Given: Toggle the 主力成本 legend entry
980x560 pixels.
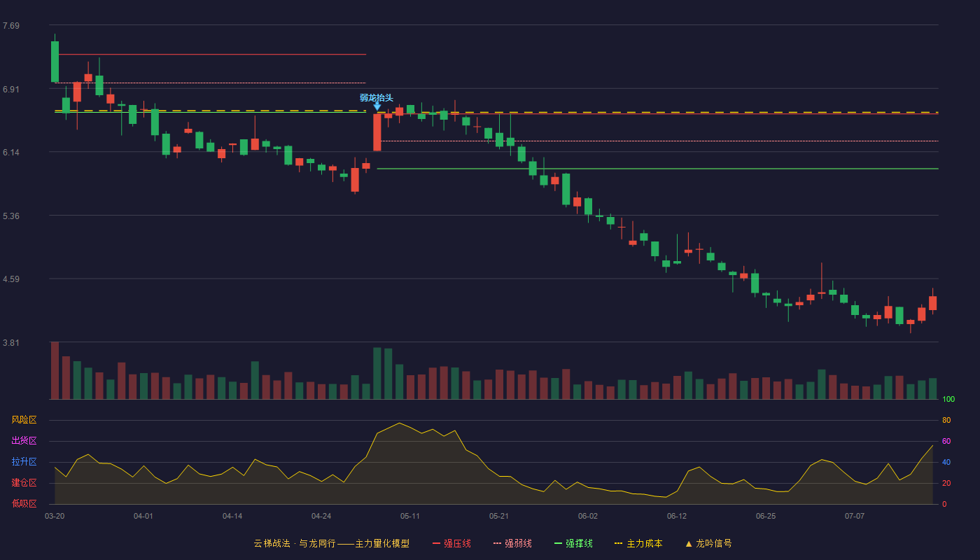Looking at the screenshot, I should tap(638, 543).
